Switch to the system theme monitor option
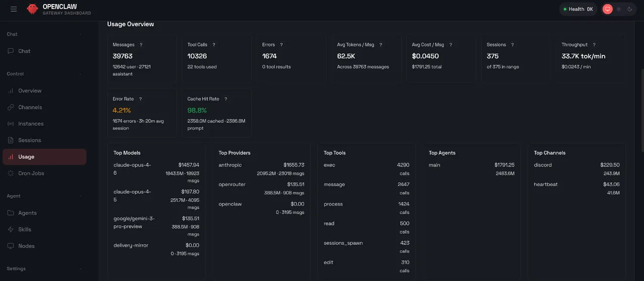644x281 pixels. (607, 9)
